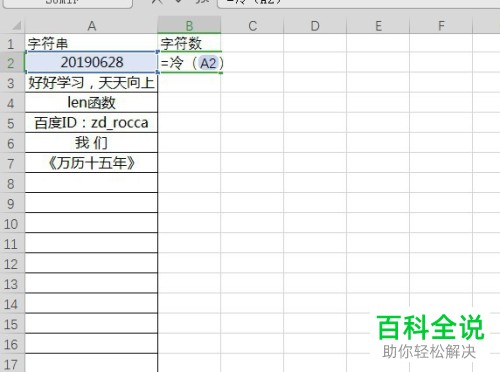Screen dimensions: 500x372
Task: Select row 16 header
Action: [x=12, y=344]
